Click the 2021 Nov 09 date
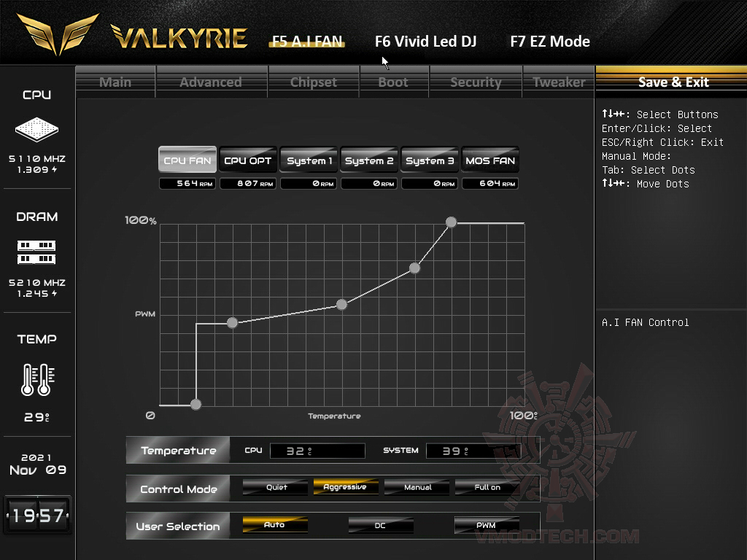This screenshot has width=747, height=560. 37,464
